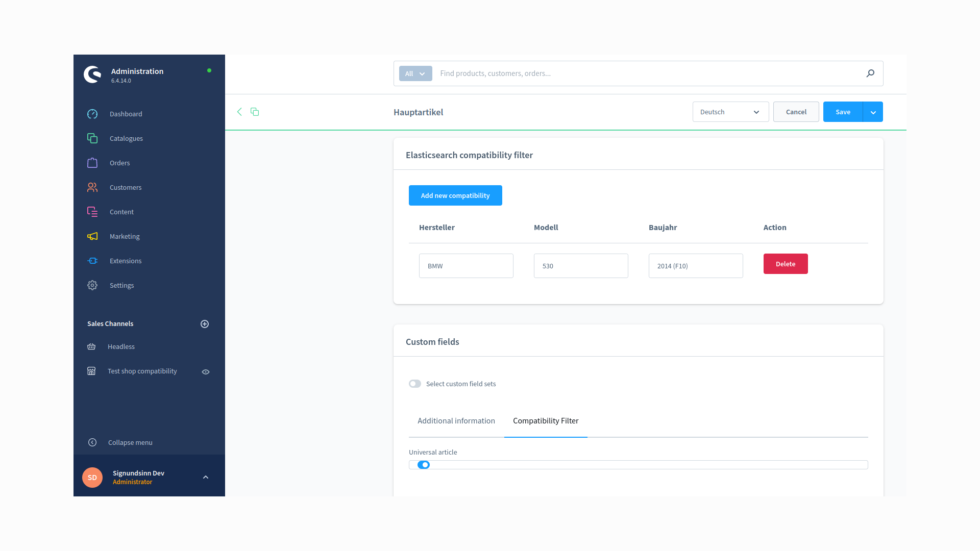Open the Dashboard icon in sidebar
This screenshot has height=551, width=980.
tap(92, 114)
